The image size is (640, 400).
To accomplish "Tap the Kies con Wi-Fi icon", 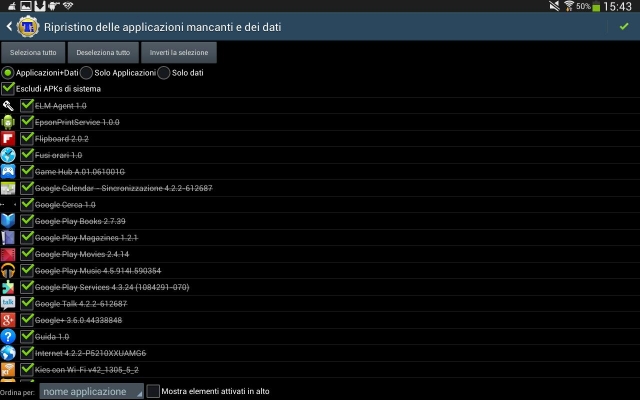I will click(8, 369).
